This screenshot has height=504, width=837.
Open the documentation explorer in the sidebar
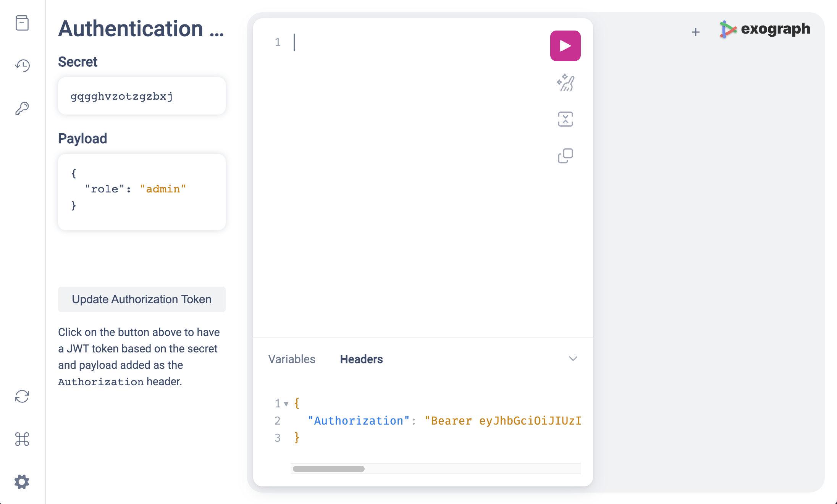coord(22,23)
